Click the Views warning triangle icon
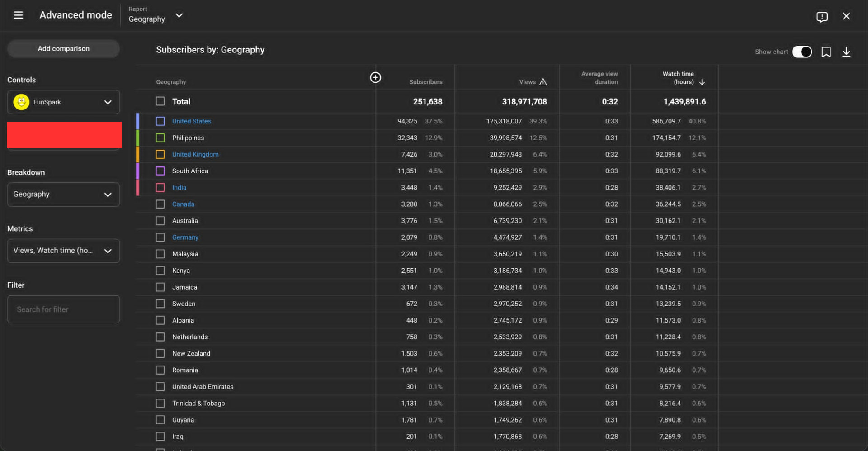868x451 pixels. click(x=543, y=82)
